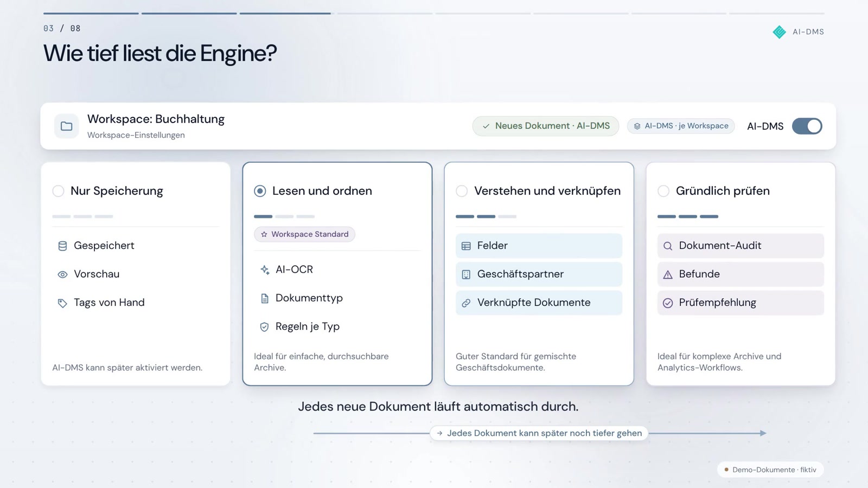Click the Workspace: Buchhaltung title
The width and height of the screenshot is (868, 488).
click(x=156, y=119)
